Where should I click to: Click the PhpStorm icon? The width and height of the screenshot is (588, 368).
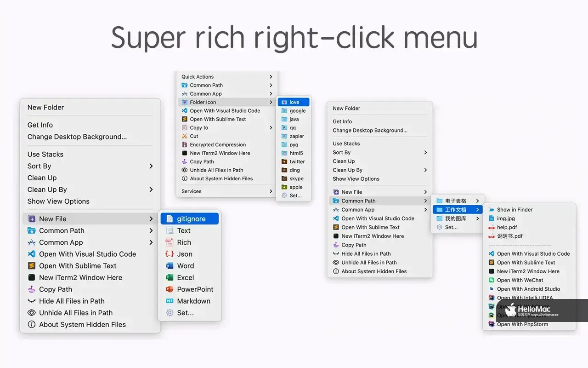492,324
